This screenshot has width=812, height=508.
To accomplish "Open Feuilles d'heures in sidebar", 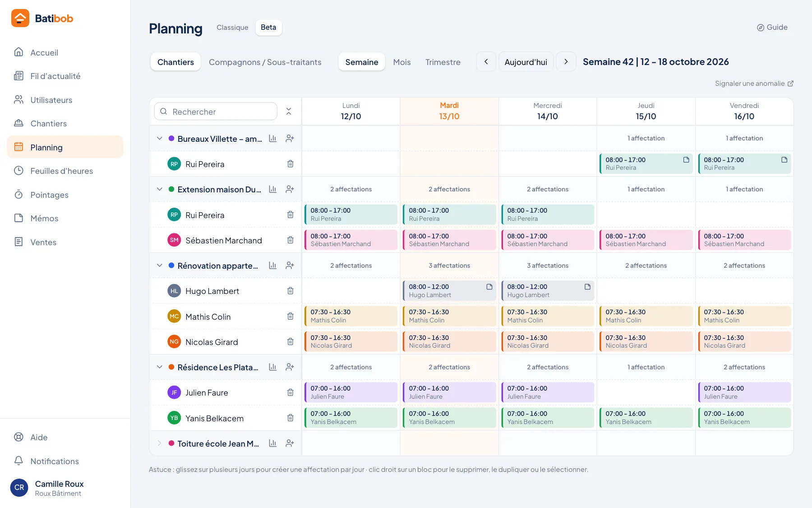I will 65,171.
